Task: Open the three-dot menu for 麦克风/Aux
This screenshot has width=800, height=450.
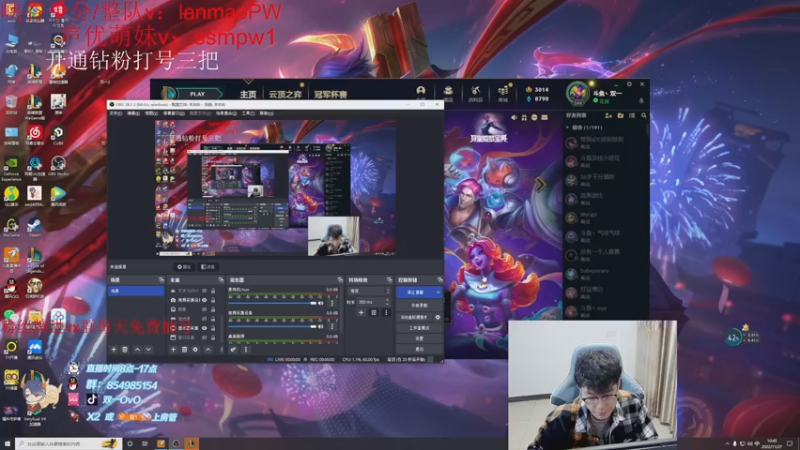Action: coord(332,303)
